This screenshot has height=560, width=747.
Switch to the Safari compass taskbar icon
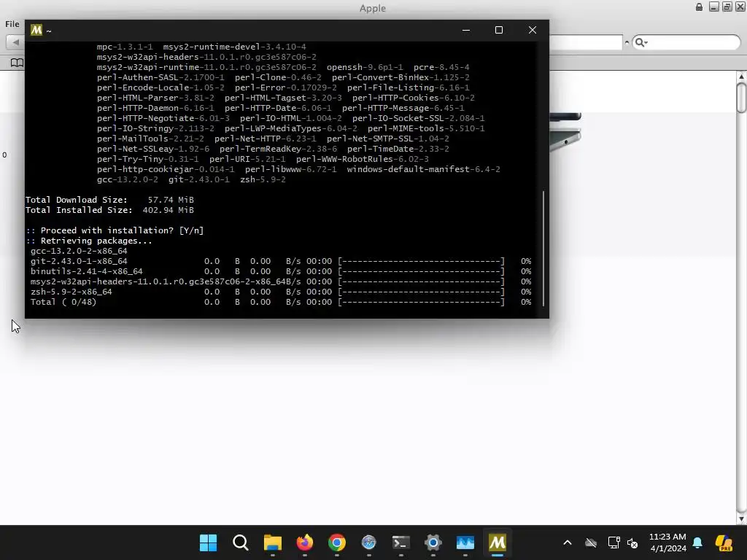(x=368, y=542)
